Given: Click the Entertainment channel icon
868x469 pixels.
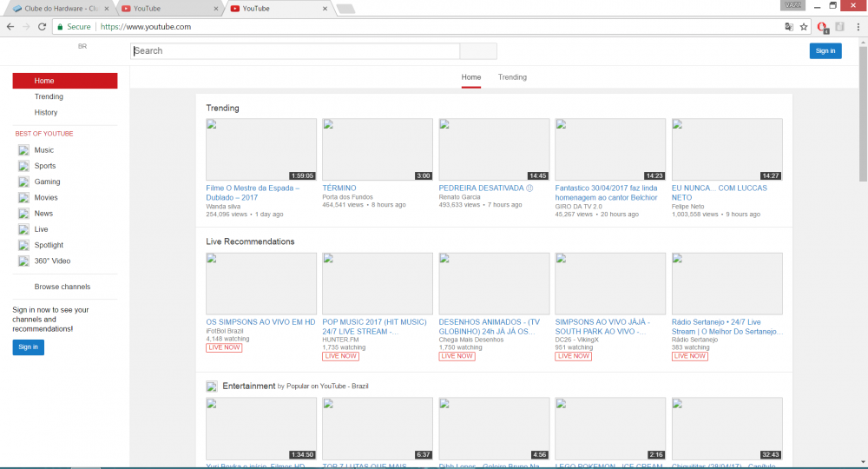Looking at the screenshot, I should coord(212,386).
